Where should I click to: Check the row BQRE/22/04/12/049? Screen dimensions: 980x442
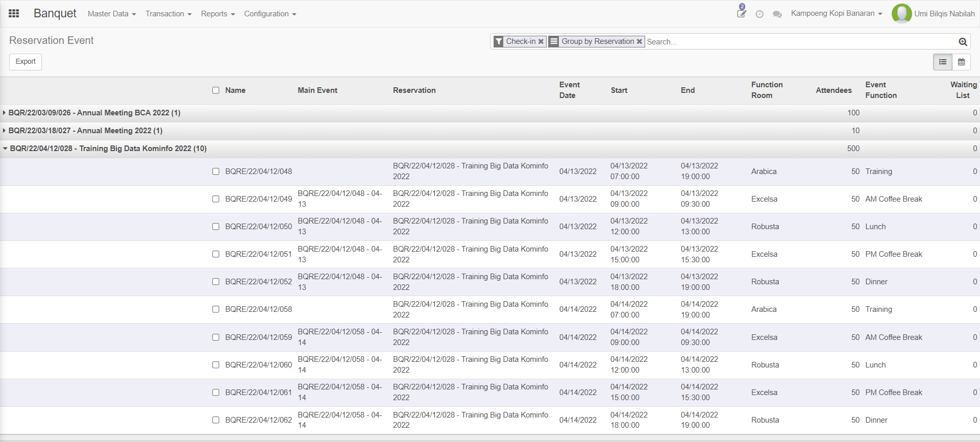coord(216,199)
